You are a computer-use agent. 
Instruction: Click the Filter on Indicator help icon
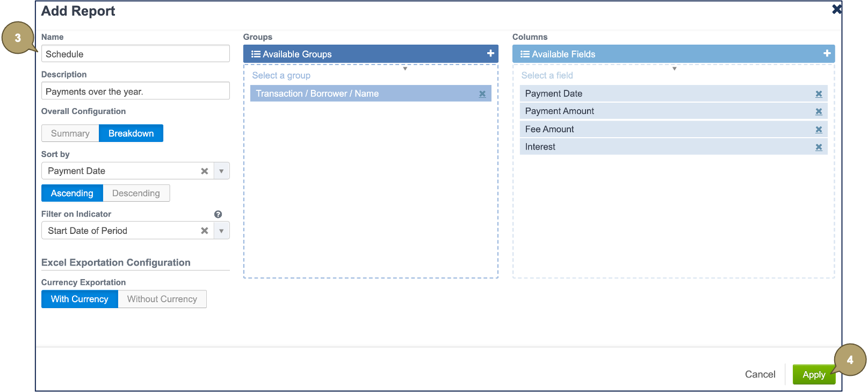[218, 214]
